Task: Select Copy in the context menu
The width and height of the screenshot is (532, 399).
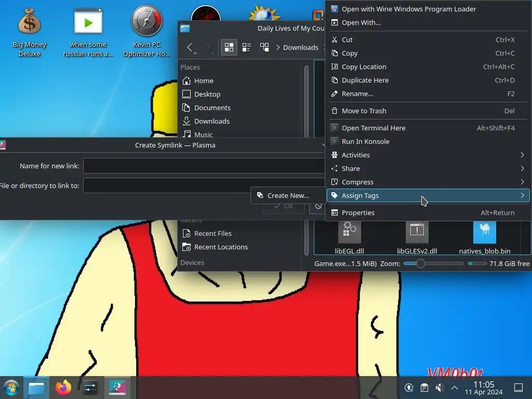Action: [428, 54]
